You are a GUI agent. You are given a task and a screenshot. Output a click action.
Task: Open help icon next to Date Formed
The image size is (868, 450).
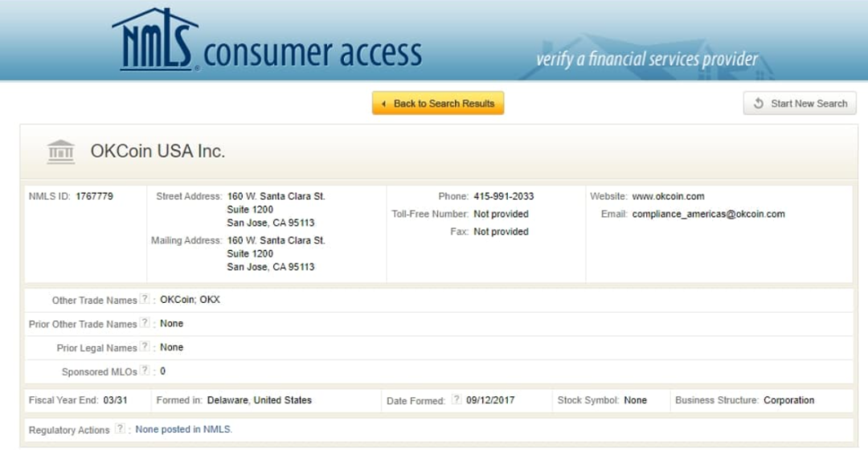(457, 399)
